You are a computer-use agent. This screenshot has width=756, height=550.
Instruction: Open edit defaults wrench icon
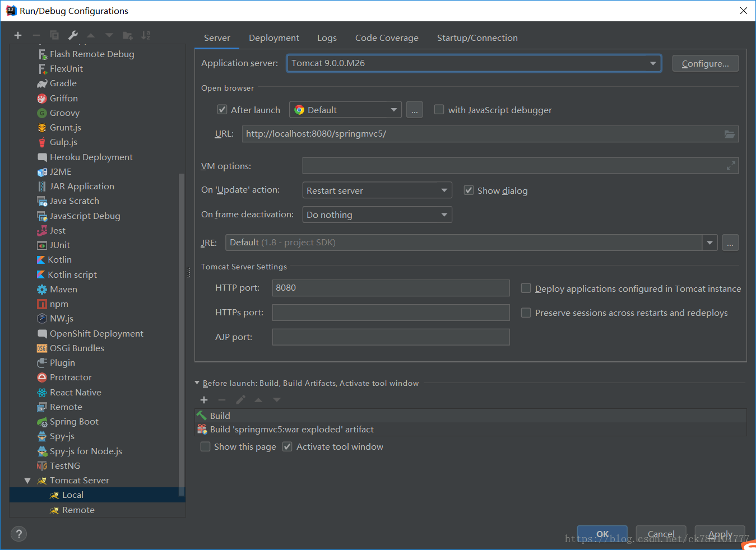[73, 35]
